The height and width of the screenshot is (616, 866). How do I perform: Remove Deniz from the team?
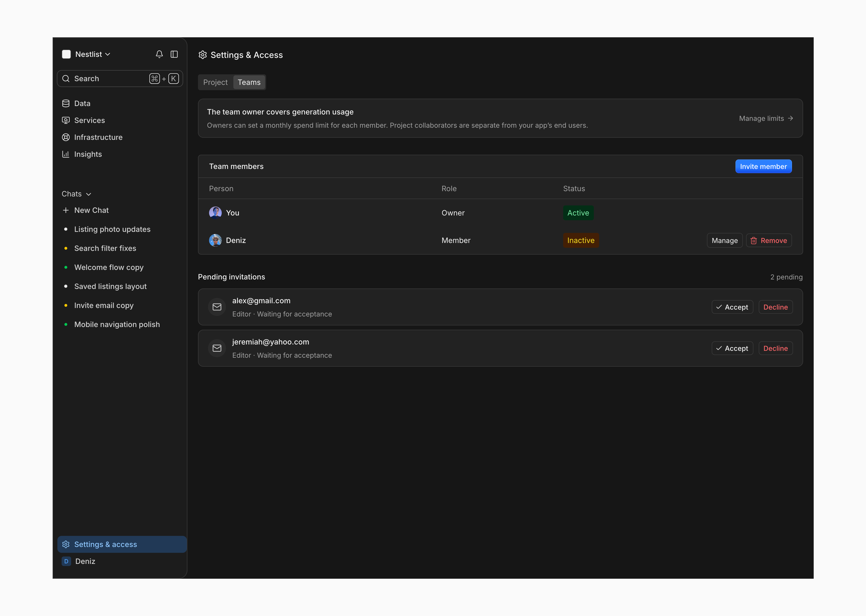click(769, 241)
